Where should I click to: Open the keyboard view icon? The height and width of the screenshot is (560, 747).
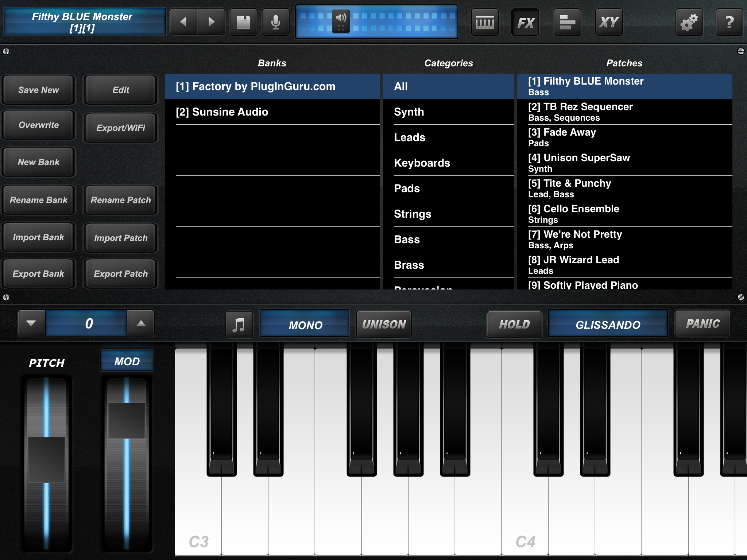485,23
